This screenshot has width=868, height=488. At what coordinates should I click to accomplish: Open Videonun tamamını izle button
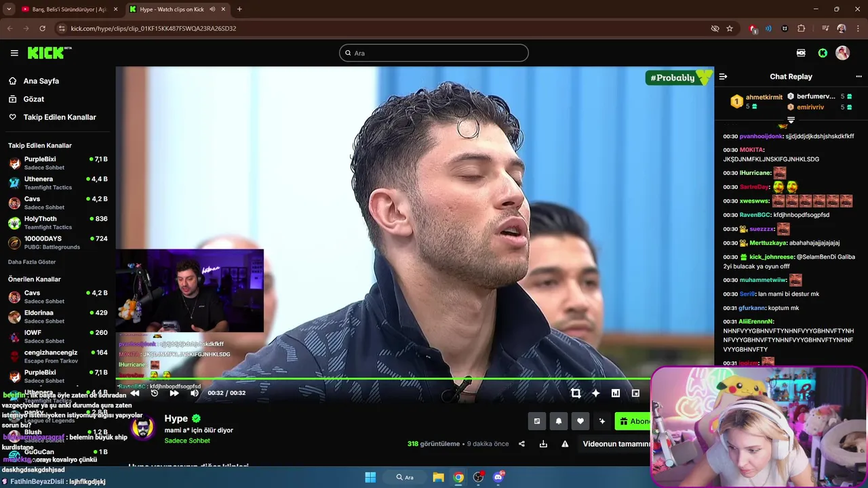(x=616, y=444)
